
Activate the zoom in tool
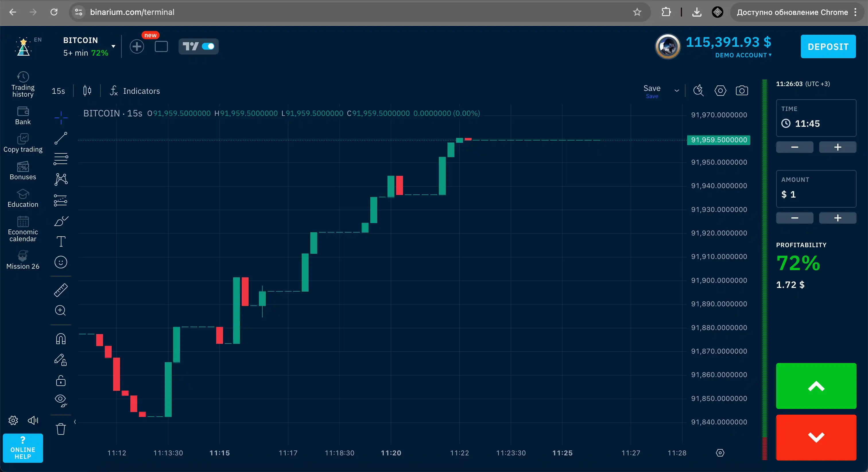pyautogui.click(x=61, y=310)
